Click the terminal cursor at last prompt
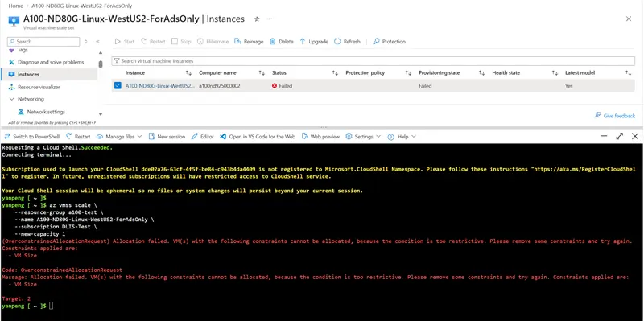This screenshot has height=321, width=644. [x=52, y=306]
